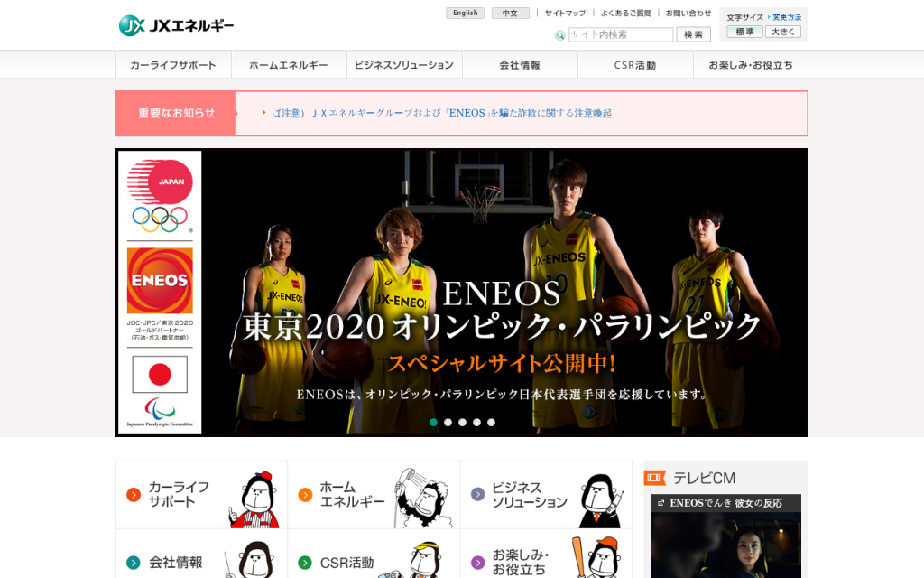This screenshot has width=924, height=578.
Task: Click the 重要なお知らせ label
Action: pos(176,113)
